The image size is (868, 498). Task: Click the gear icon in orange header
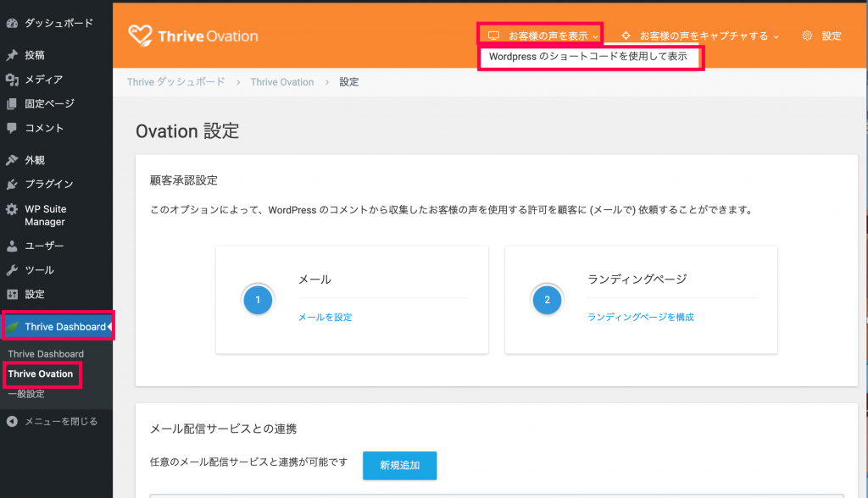tap(807, 36)
